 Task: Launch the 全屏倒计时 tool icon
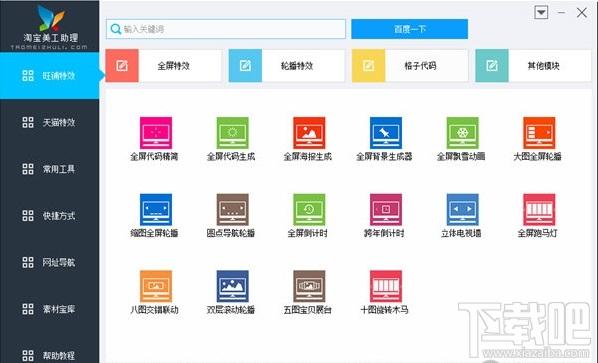tap(309, 209)
